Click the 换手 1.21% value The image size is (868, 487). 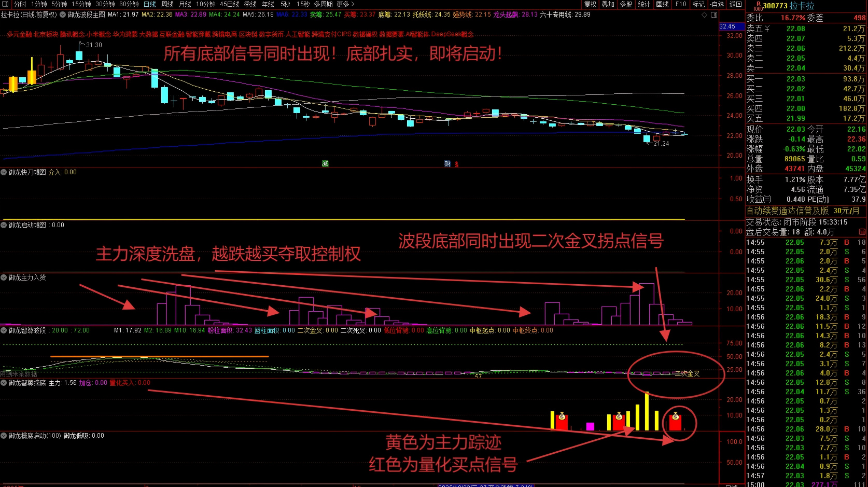(795, 179)
